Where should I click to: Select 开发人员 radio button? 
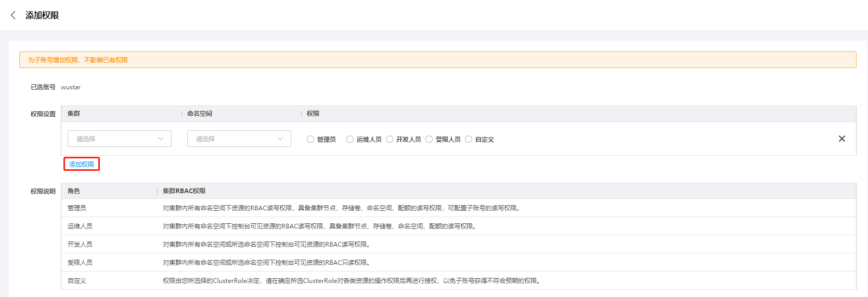pos(390,139)
